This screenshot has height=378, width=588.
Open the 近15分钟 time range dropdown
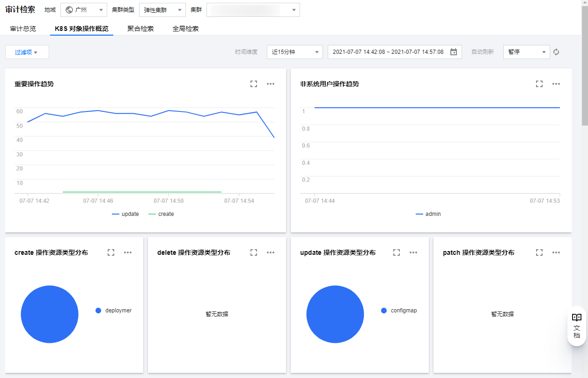click(295, 52)
